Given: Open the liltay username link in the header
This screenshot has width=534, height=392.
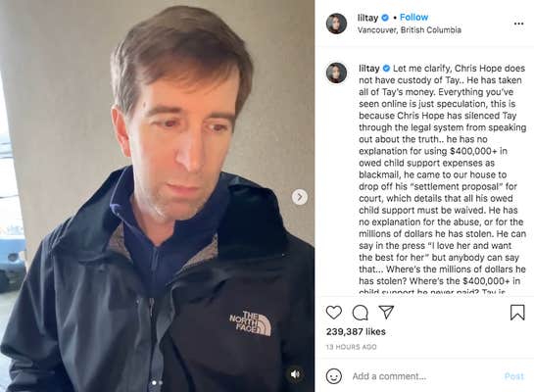Looking at the screenshot, I should click(367, 18).
